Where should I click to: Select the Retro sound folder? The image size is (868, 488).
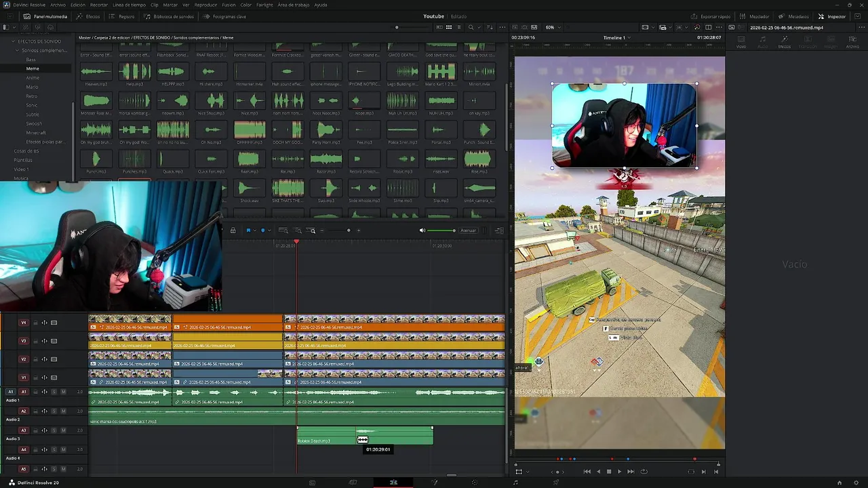(x=31, y=96)
